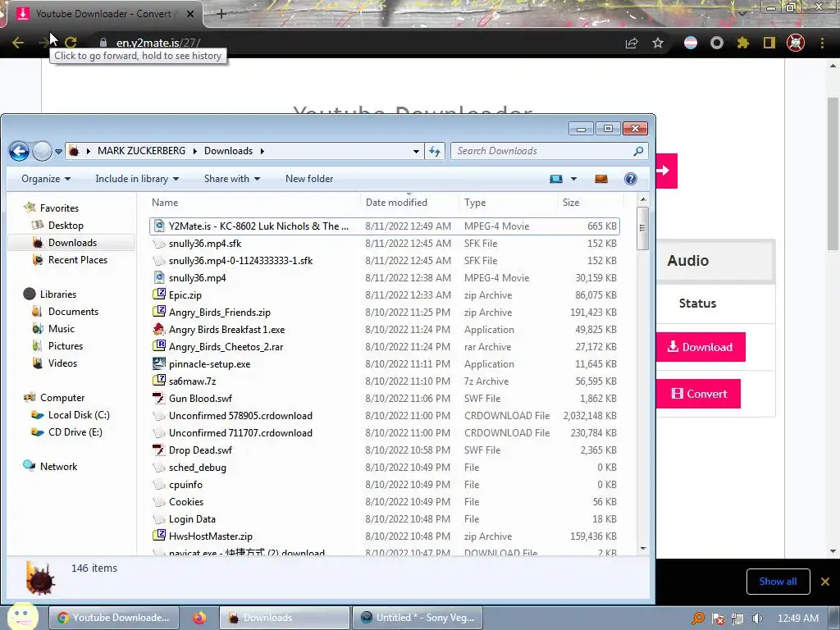Click Show all downloads button
This screenshot has width=840, height=630.
[x=778, y=582]
